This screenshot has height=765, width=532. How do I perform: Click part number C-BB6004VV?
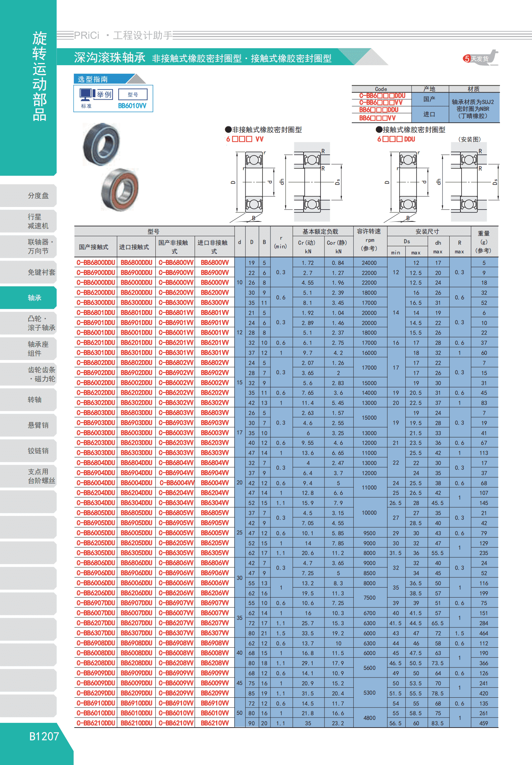pos(177,483)
